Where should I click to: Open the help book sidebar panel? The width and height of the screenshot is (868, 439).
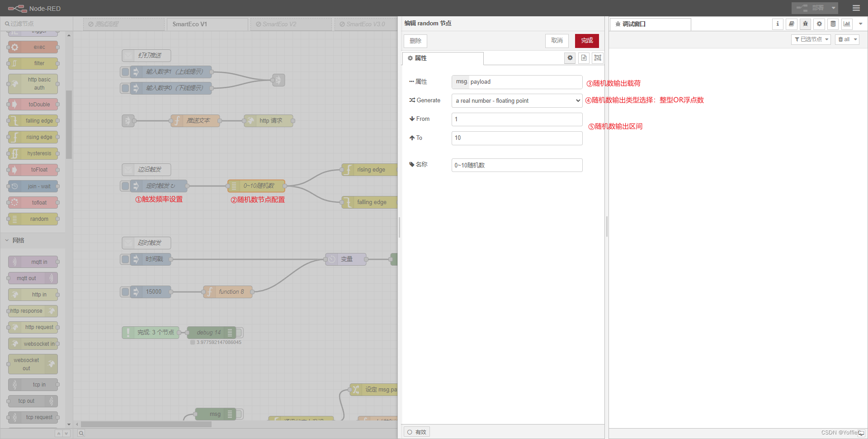(791, 24)
